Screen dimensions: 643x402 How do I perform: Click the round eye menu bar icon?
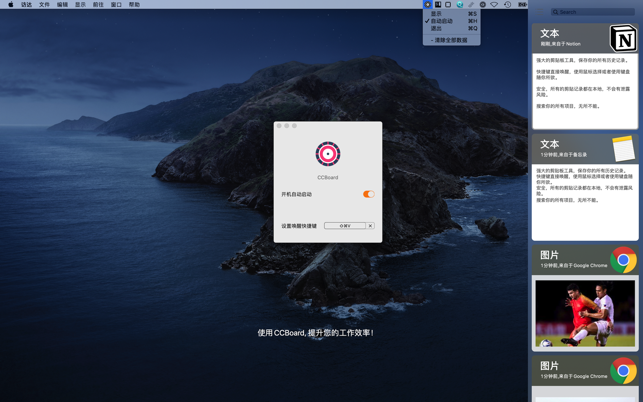point(483,5)
